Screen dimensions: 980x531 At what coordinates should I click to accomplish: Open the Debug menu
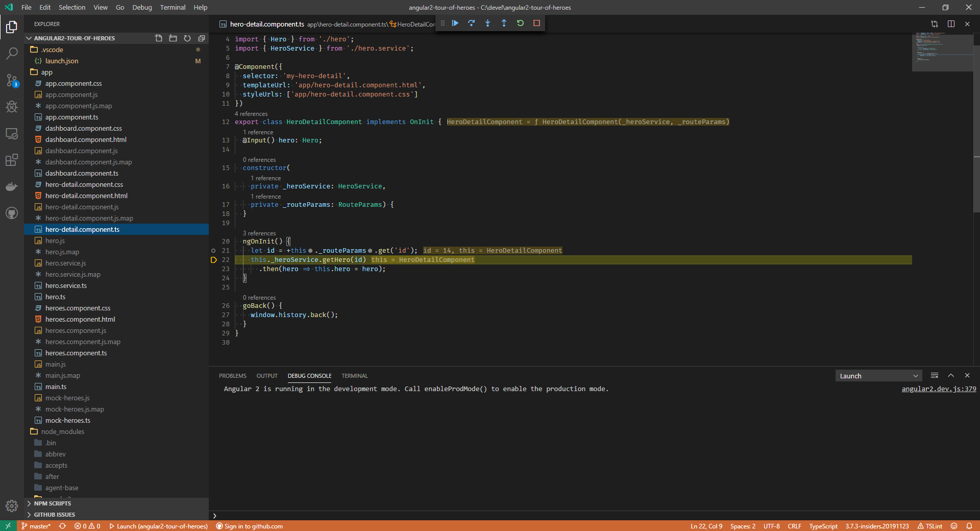[141, 7]
